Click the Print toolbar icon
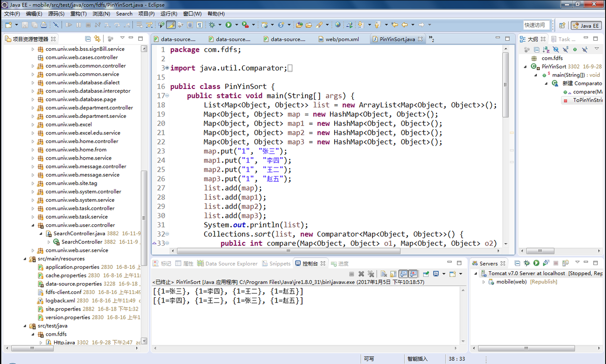606x364 pixels. tap(44, 25)
